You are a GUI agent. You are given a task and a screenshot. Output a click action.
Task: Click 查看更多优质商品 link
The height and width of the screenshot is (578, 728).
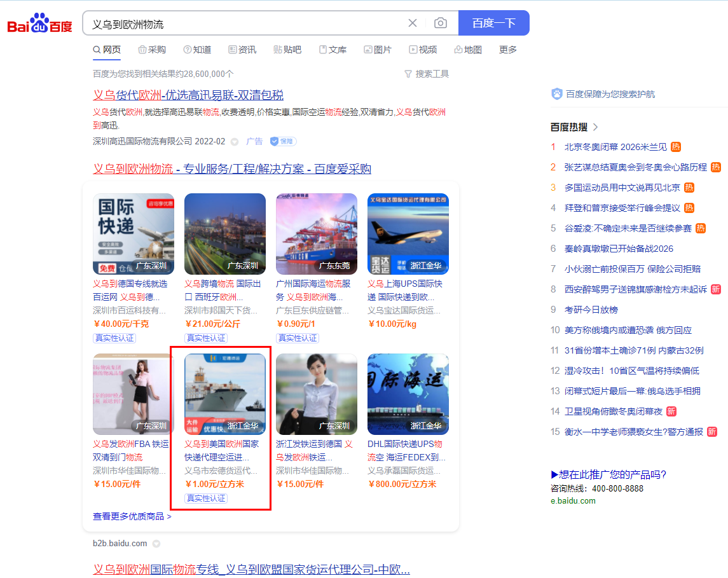click(x=132, y=516)
